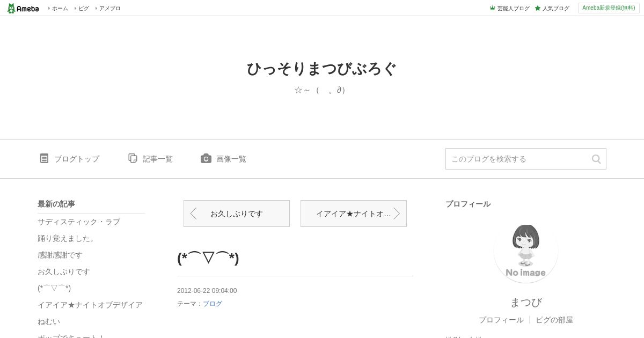Click the right chevron on イアイア★ナイトオ…
This screenshot has height=338, width=644.
(x=397, y=214)
